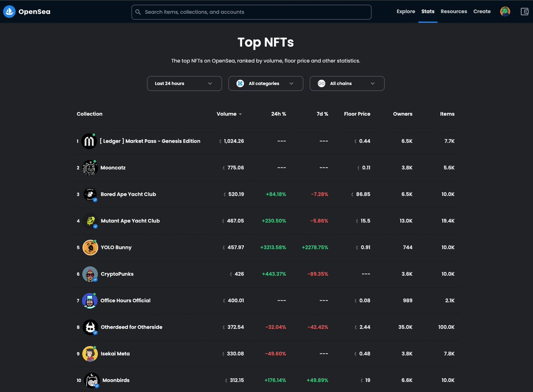Click volume value 400.01

(x=236, y=301)
